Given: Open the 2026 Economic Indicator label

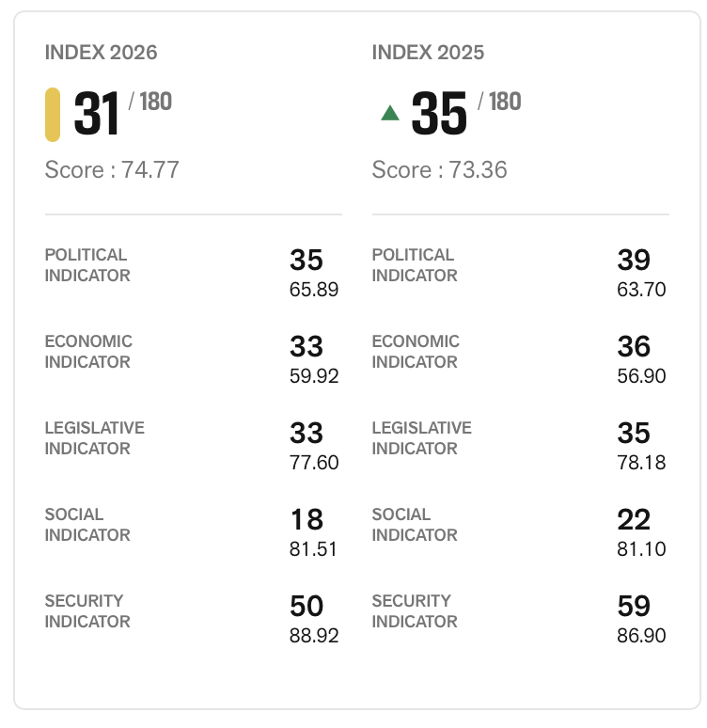Looking at the screenshot, I should coord(88,352).
